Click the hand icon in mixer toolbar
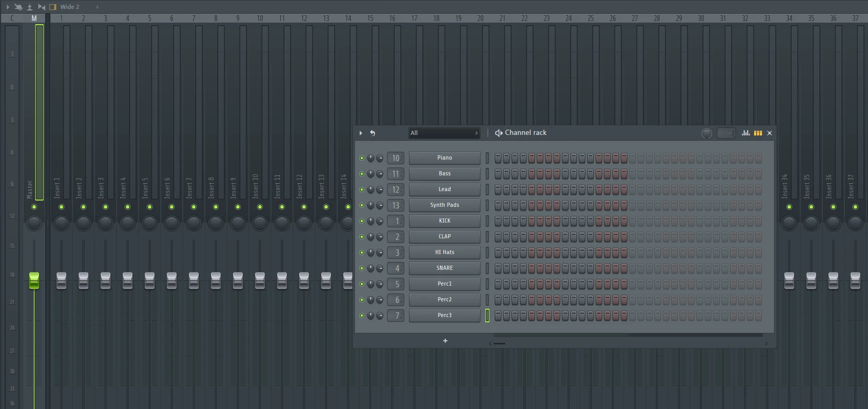 tap(18, 7)
